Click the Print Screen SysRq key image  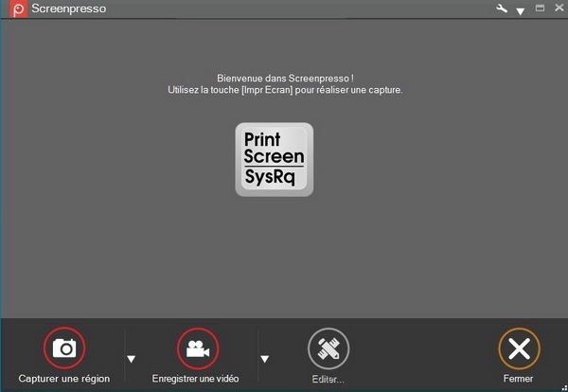click(275, 159)
